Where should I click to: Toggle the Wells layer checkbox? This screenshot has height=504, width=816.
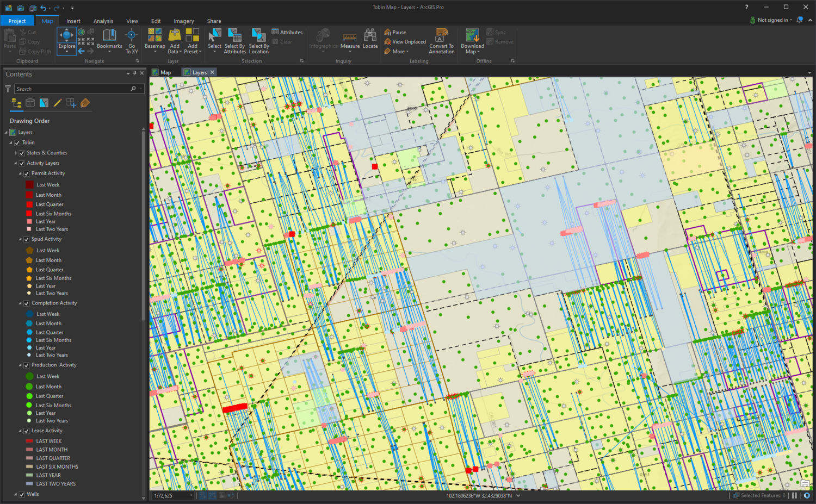pos(22,494)
